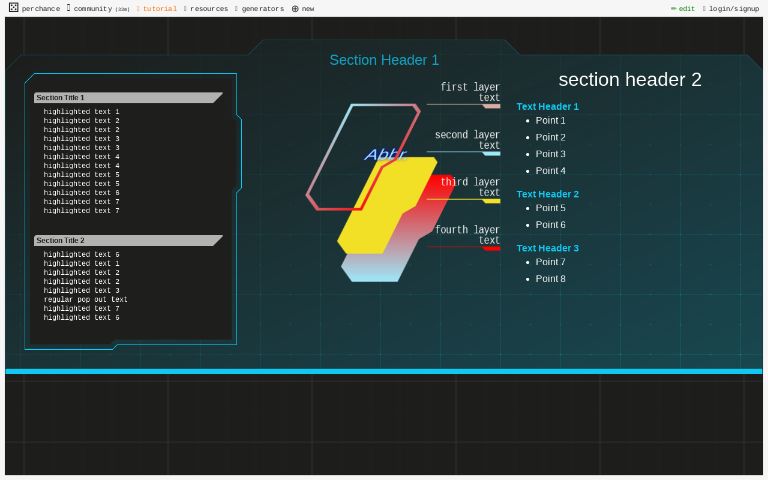Viewport: 768px width, 480px height.
Task: Open the resources nav item
Action: (x=208, y=9)
